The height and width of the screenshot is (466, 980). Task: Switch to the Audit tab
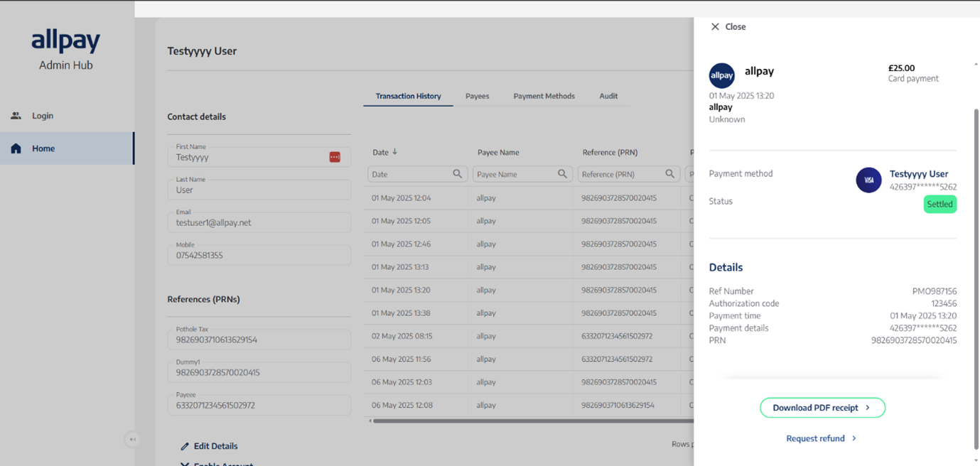608,96
